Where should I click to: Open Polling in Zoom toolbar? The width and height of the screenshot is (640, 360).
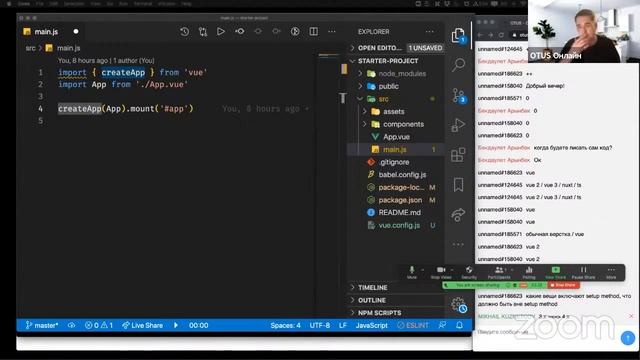[529, 272]
